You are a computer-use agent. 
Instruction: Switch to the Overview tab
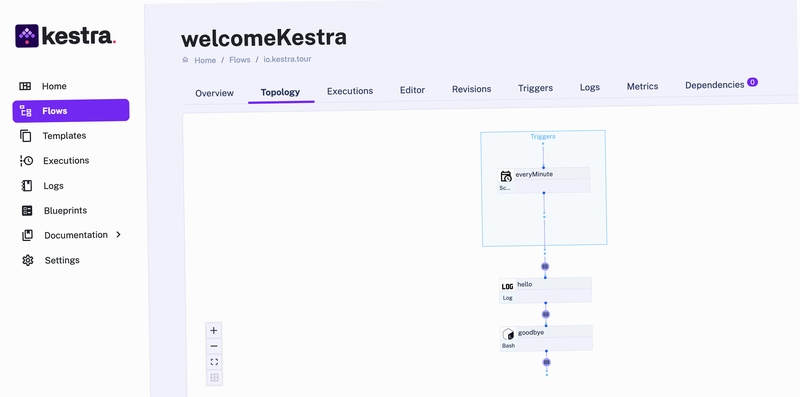(x=214, y=93)
